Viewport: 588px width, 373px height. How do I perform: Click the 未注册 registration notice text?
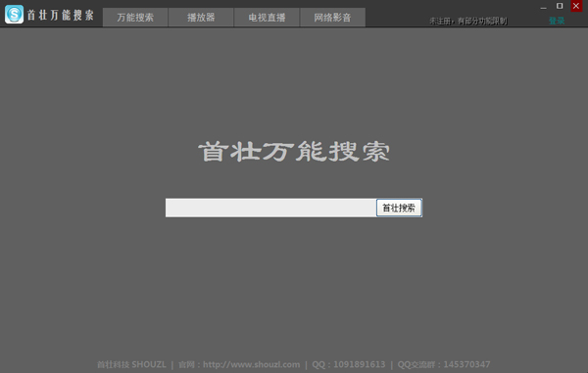(x=468, y=21)
